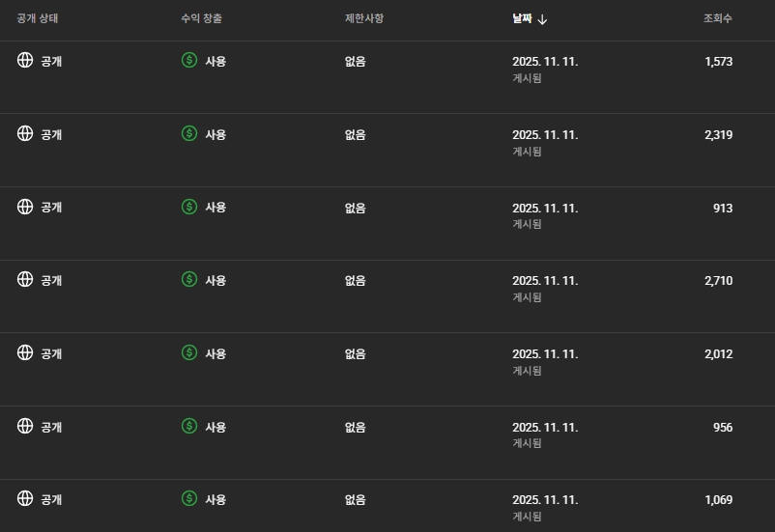This screenshot has height=532, width=775.
Task: Click the sort arrow next to the 날짜 header
Action: click(542, 19)
